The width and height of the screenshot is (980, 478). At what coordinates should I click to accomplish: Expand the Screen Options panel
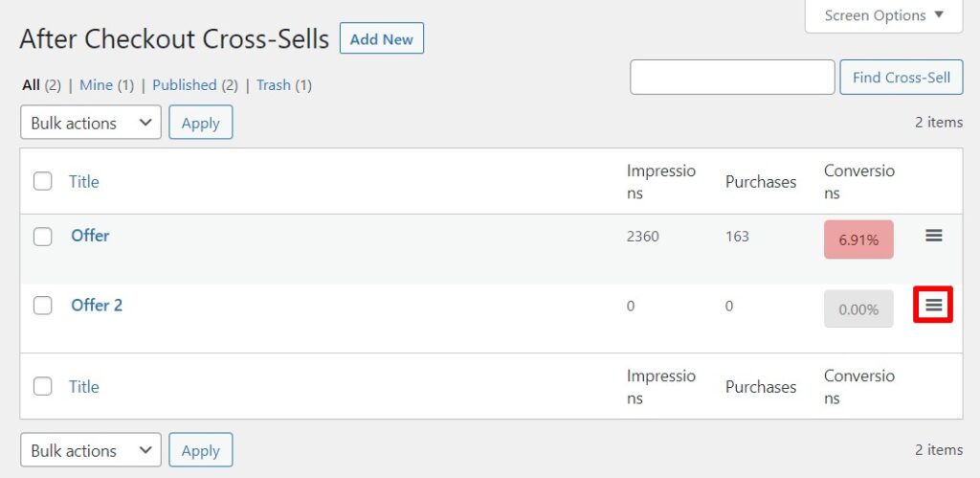point(883,15)
